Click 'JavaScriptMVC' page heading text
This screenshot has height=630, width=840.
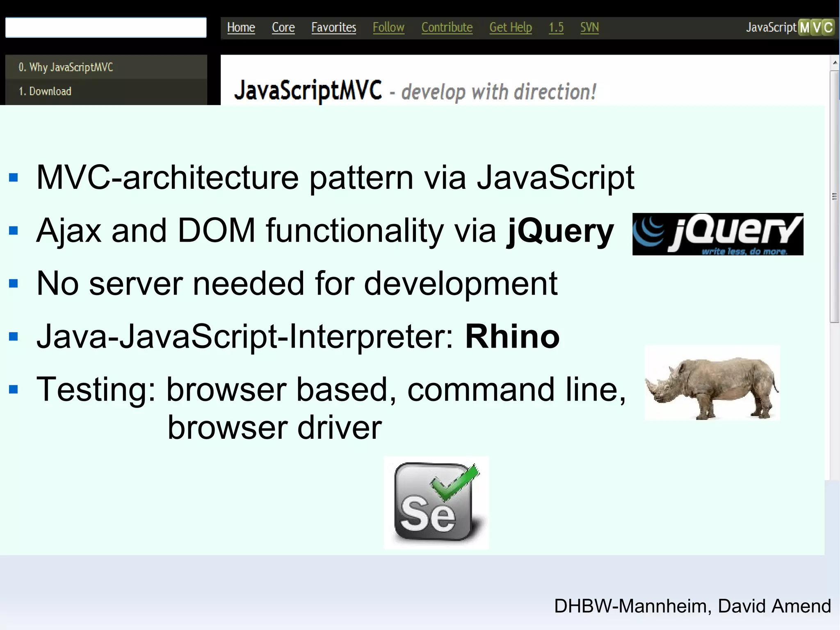point(308,91)
